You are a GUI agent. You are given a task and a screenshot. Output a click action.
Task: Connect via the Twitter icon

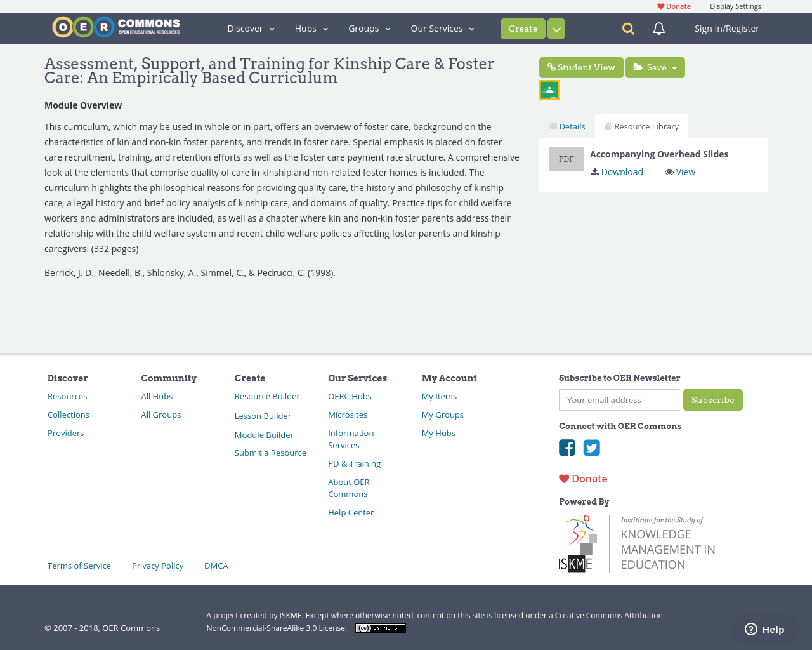coord(591,448)
